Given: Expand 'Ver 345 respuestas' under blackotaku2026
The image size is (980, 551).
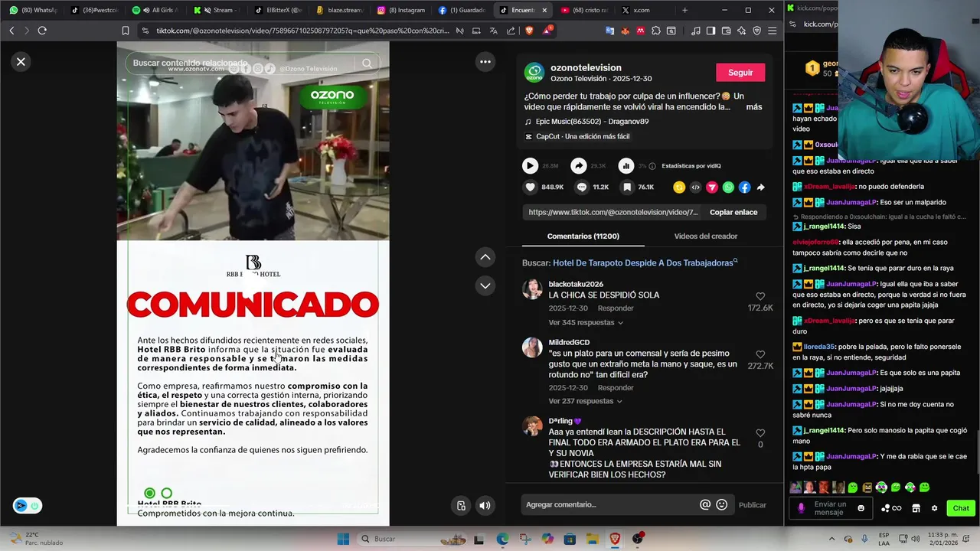Looking at the screenshot, I should coord(586,322).
